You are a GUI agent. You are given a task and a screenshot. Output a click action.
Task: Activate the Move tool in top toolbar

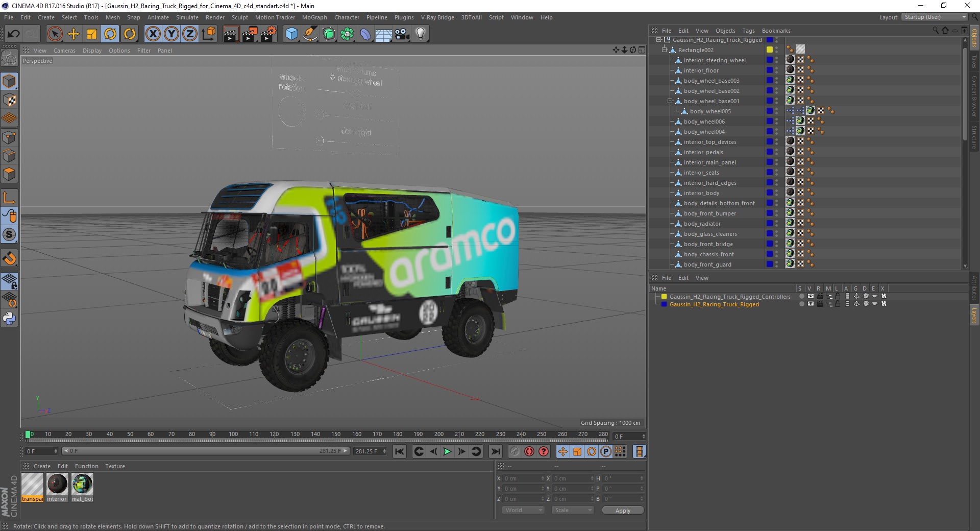[x=73, y=34]
